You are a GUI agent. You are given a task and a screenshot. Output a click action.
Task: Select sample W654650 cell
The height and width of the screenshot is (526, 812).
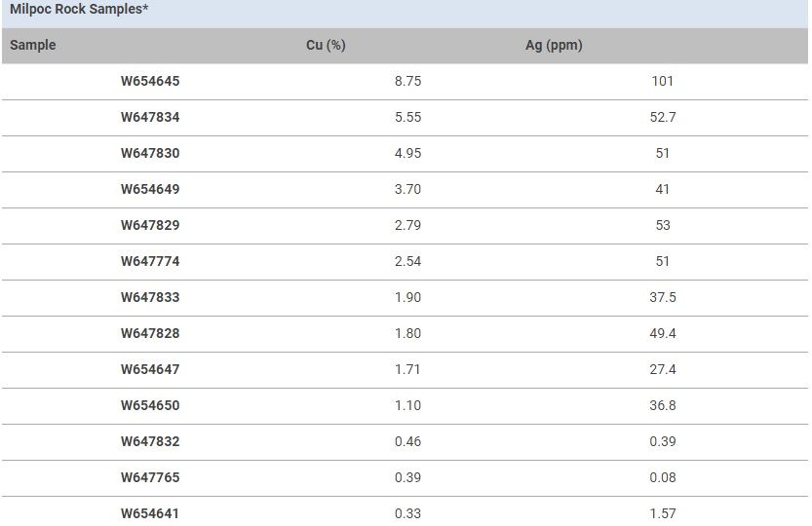[150, 405]
